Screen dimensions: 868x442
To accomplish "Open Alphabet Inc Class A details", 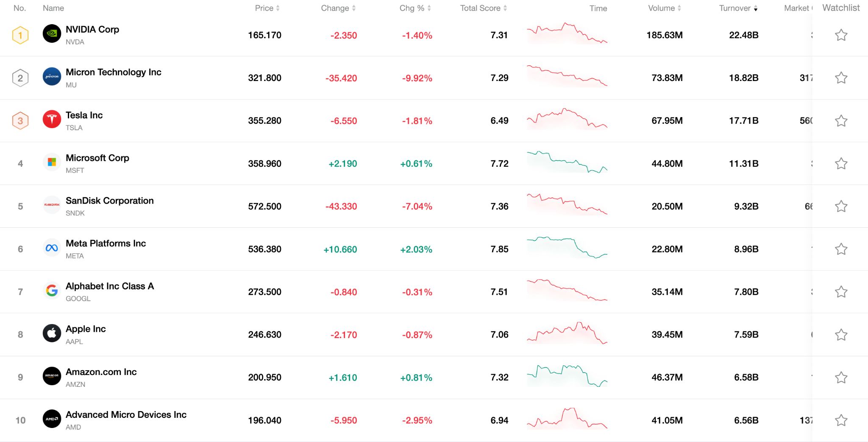I will [110, 286].
